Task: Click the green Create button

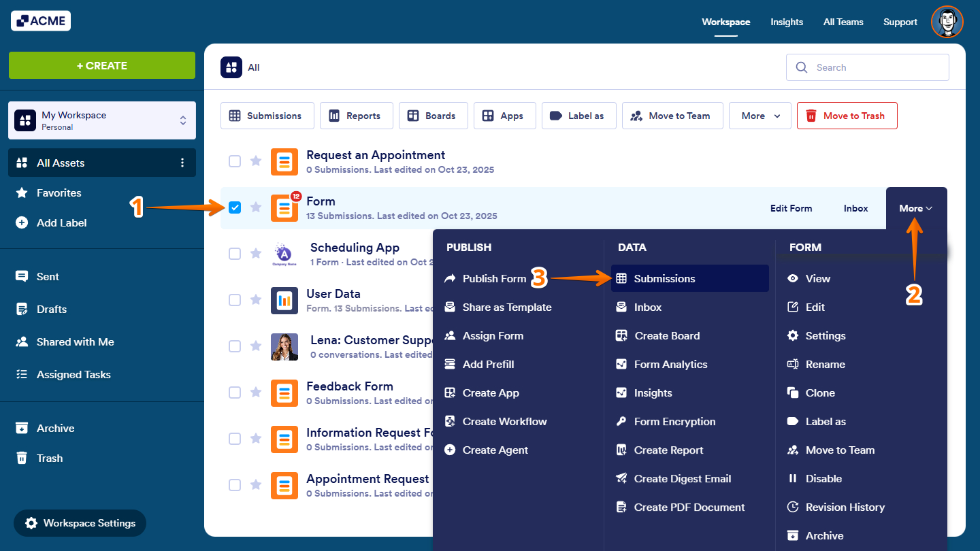Action: pos(102,65)
